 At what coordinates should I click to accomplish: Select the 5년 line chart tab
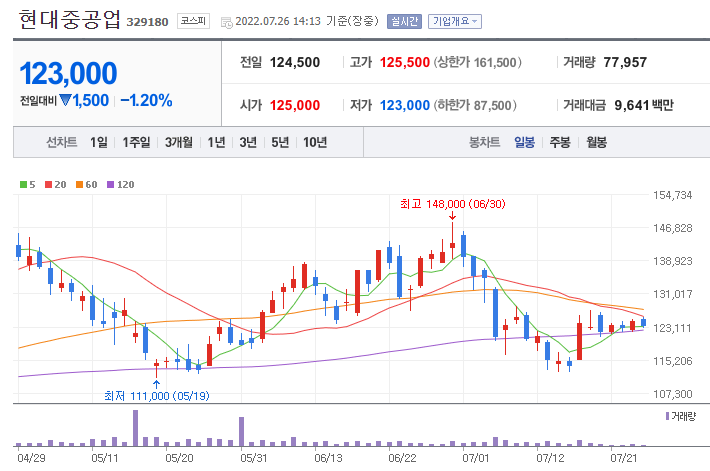(x=280, y=142)
